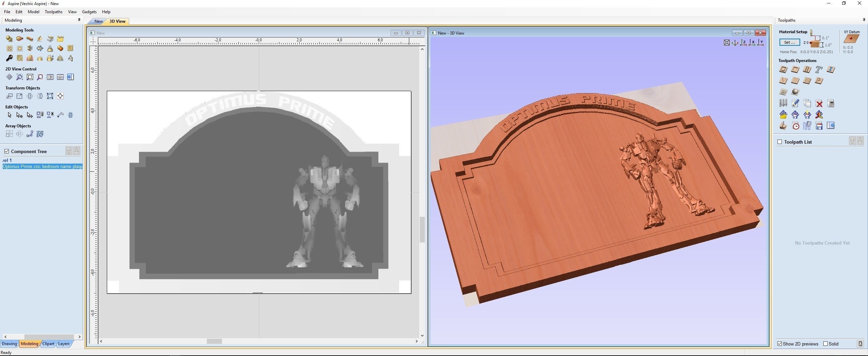Move component up in Component Tree
Image resolution: width=868 pixels, height=356 pixels.
pos(69,151)
